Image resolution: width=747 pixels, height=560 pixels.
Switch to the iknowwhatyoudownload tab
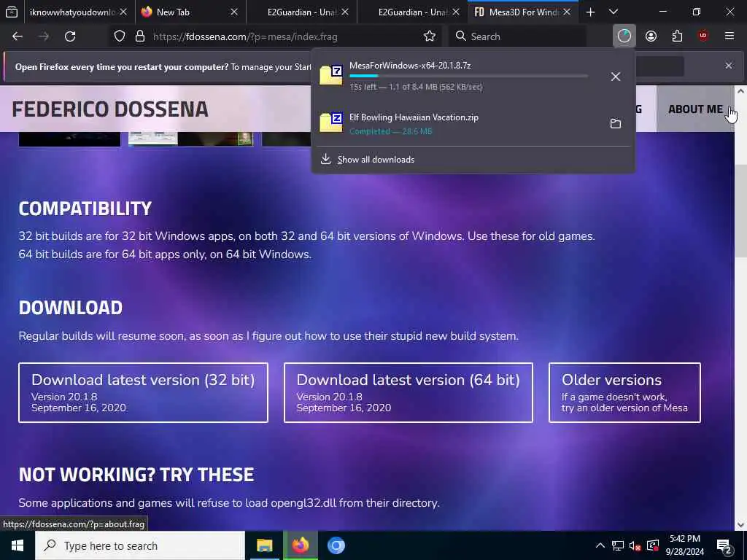click(x=71, y=12)
